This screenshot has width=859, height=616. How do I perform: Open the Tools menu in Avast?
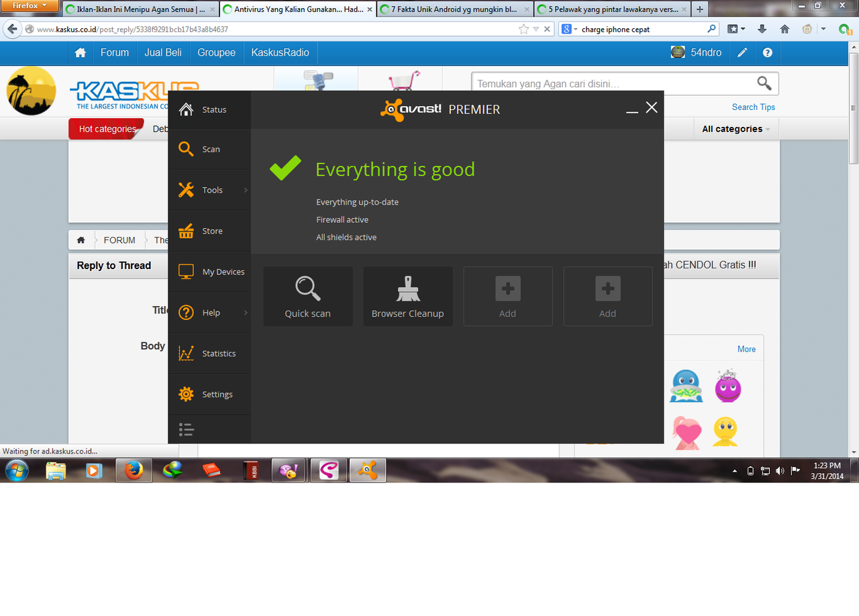(x=209, y=190)
